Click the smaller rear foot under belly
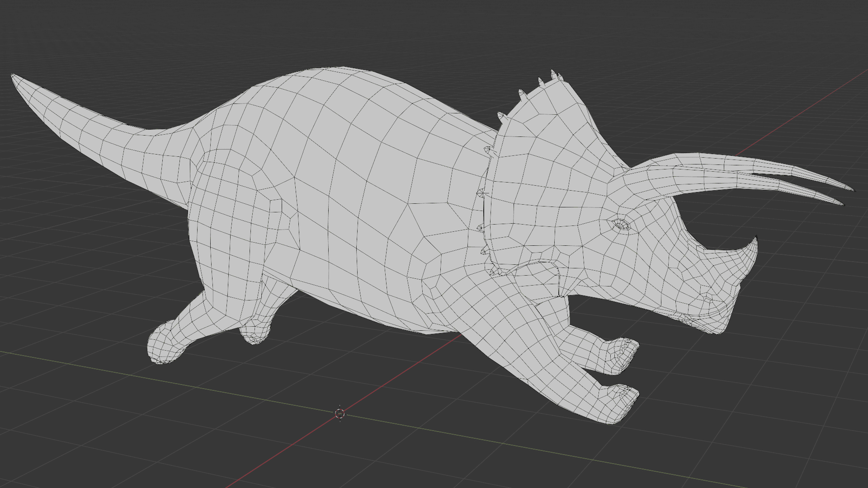The height and width of the screenshot is (488, 868). (255, 333)
